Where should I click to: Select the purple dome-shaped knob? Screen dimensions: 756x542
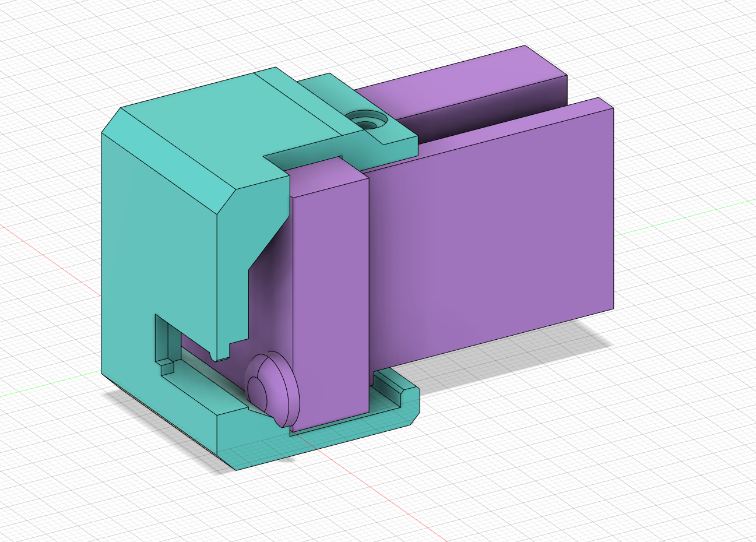pos(271,390)
